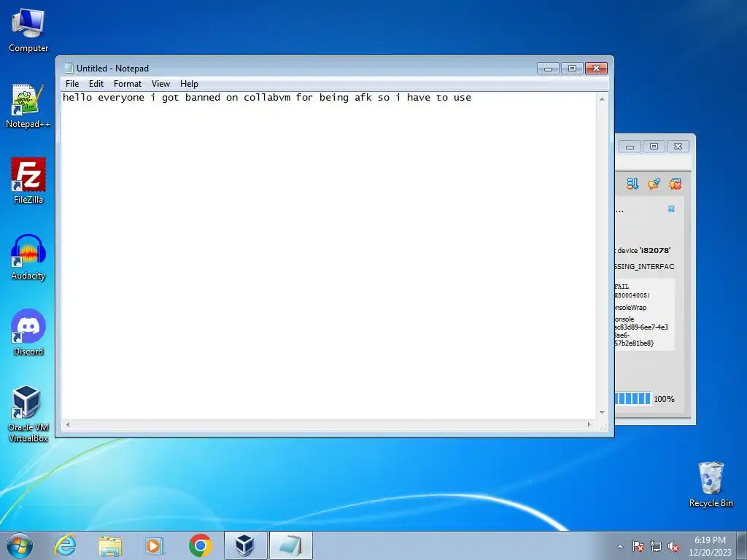The width and height of the screenshot is (747, 560).
Task: Show hidden system tray icons
Action: click(x=620, y=546)
